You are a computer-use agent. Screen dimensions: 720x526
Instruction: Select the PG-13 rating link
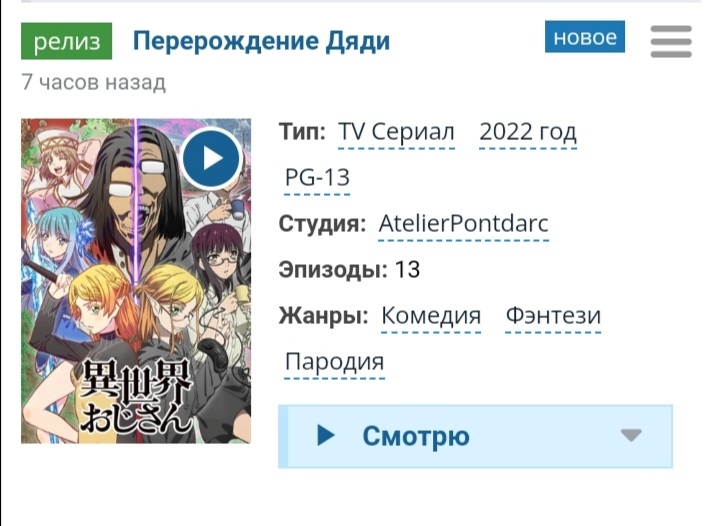coord(317,178)
